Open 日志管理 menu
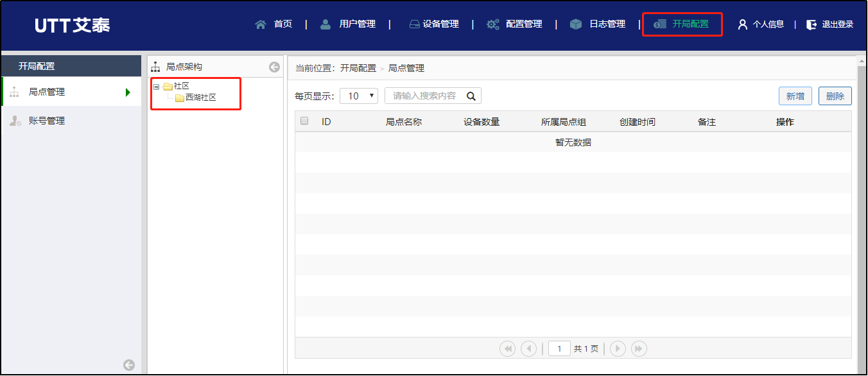 point(607,24)
